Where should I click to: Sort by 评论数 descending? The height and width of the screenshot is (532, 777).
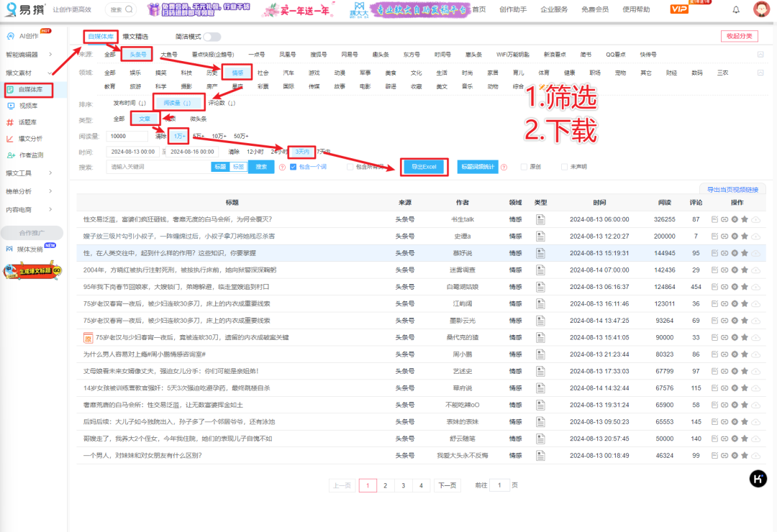(222, 103)
